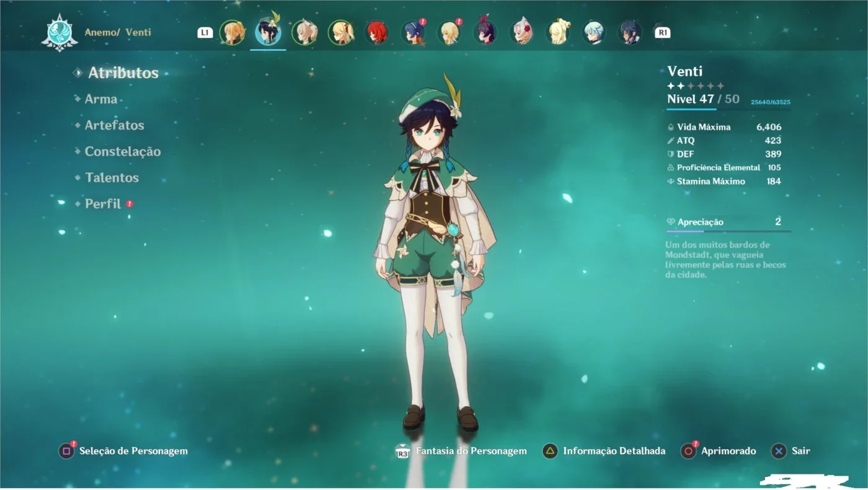The image size is (868, 490).
Task: Click the circle button icon for Aprimorado
Action: tap(688, 451)
